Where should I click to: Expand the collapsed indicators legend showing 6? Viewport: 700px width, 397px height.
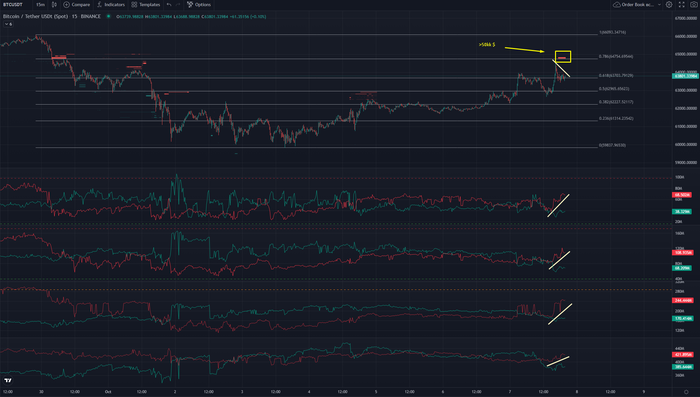pyautogui.click(x=8, y=24)
